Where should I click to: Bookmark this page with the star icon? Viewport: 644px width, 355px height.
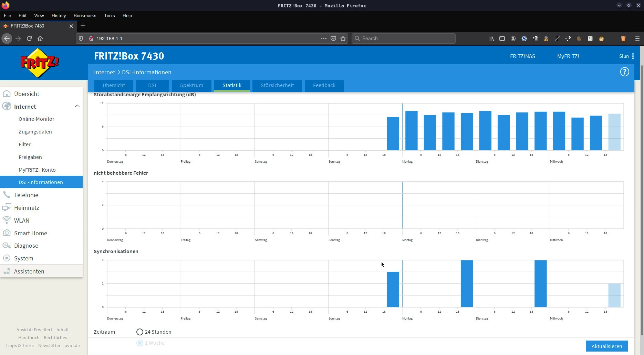[x=343, y=39]
